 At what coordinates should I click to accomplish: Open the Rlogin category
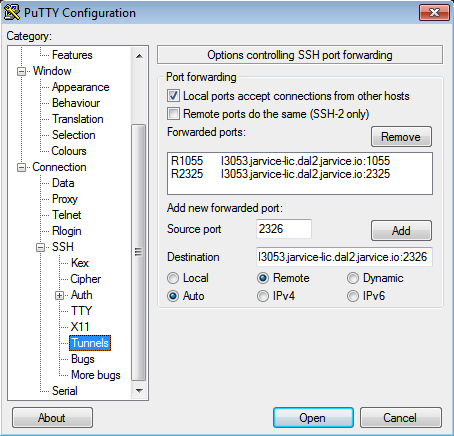click(x=67, y=231)
